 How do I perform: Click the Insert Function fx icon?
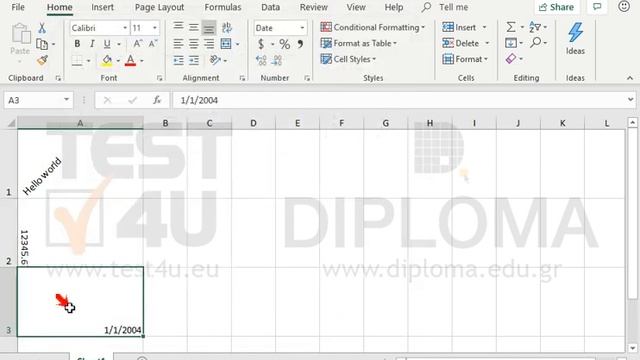click(x=157, y=100)
